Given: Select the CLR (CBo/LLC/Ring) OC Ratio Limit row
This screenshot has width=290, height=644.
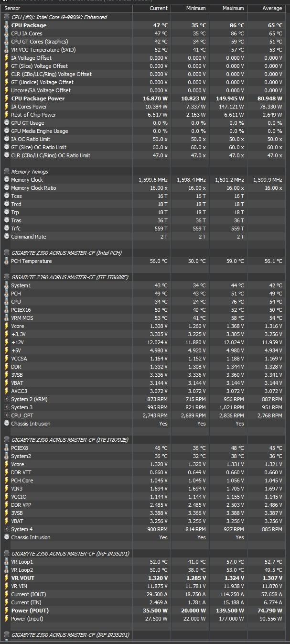Looking at the screenshot, I should (x=143, y=155).
